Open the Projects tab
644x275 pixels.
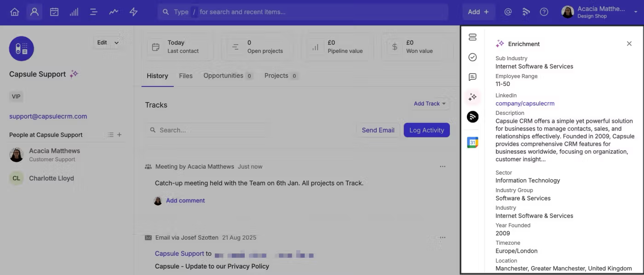pyautogui.click(x=281, y=76)
